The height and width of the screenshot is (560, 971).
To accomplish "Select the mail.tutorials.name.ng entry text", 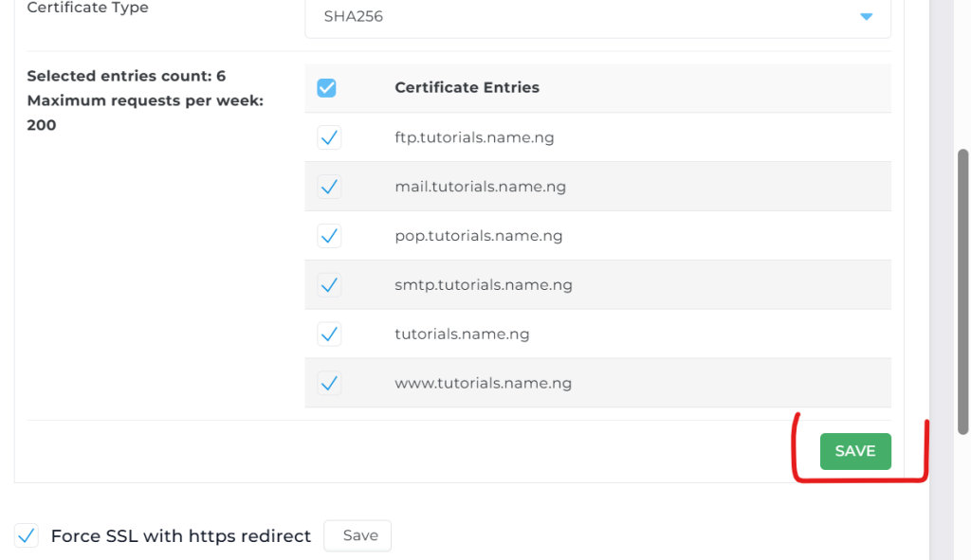I will click(x=480, y=187).
